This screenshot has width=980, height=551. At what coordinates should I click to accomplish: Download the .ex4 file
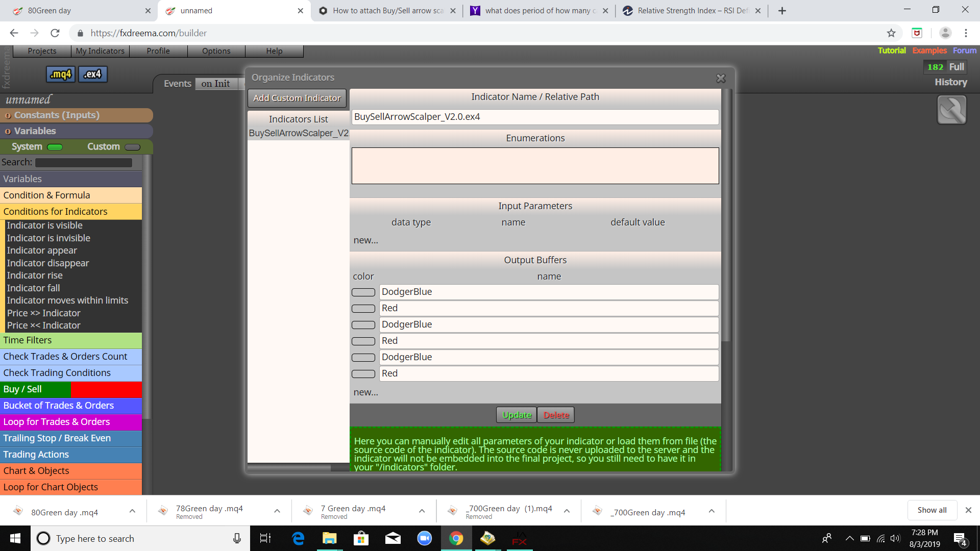click(x=92, y=74)
